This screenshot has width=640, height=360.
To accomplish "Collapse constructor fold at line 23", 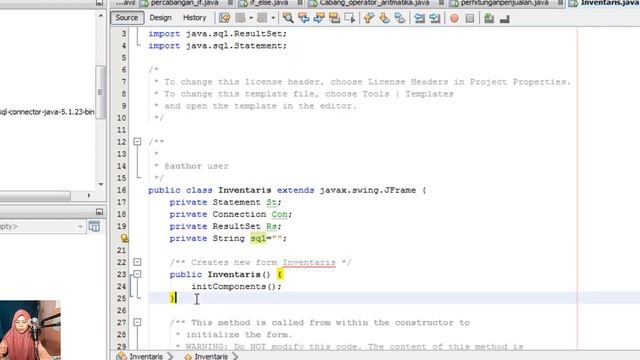I will tap(137, 274).
